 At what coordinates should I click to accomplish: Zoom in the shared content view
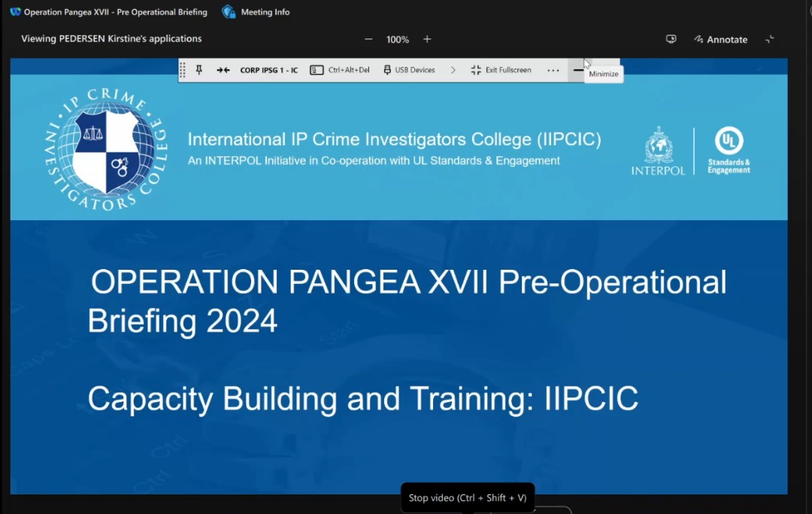pos(427,39)
